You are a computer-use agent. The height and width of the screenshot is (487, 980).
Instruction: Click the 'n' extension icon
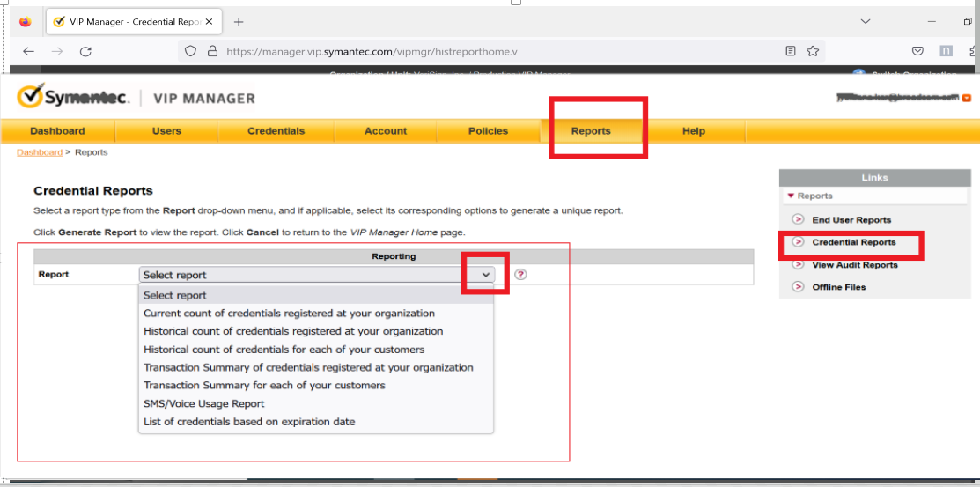point(947,51)
